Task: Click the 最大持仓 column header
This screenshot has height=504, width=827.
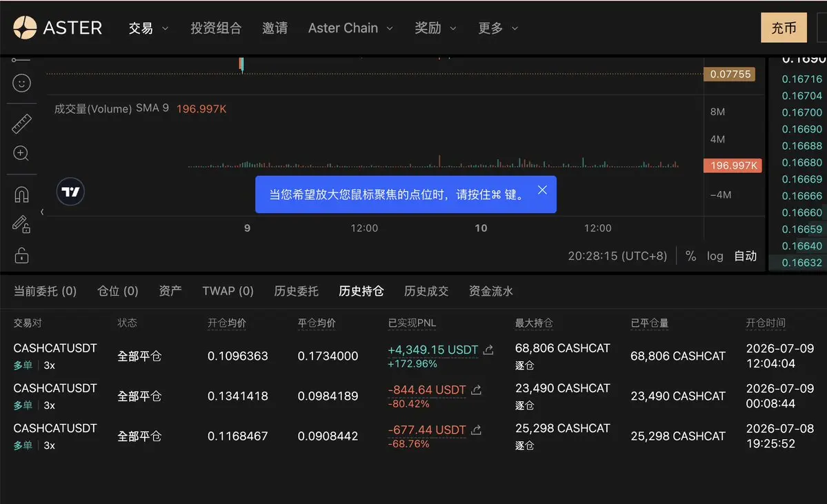Action: [x=534, y=323]
